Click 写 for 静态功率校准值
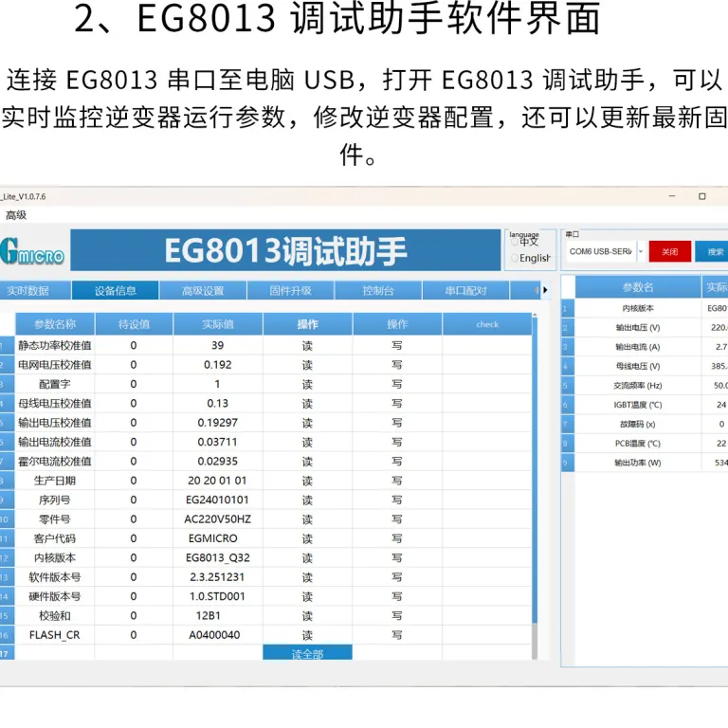Image resolution: width=728 pixels, height=728 pixels. click(x=397, y=345)
